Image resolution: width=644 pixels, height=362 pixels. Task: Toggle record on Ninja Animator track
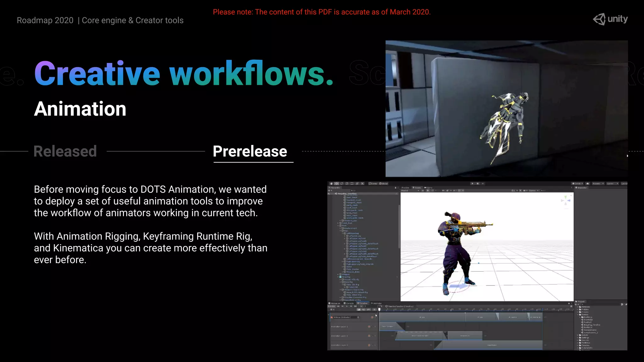tap(372, 317)
